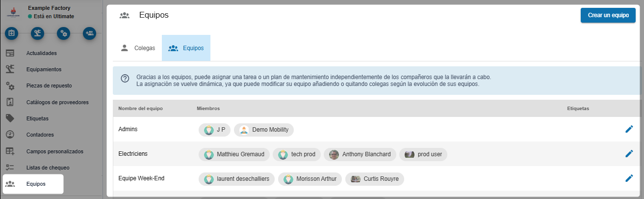Switch to the Colegas tab
Screen dimensions: 644x199
click(138, 48)
